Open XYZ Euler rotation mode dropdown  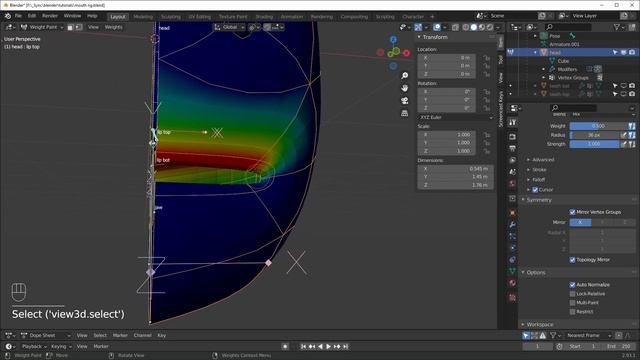point(456,118)
